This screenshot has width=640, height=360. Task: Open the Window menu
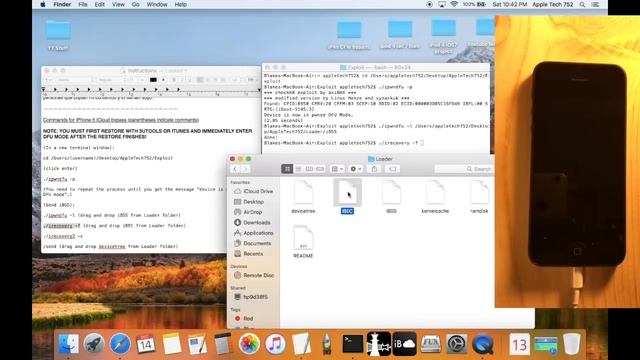pos(157,4)
